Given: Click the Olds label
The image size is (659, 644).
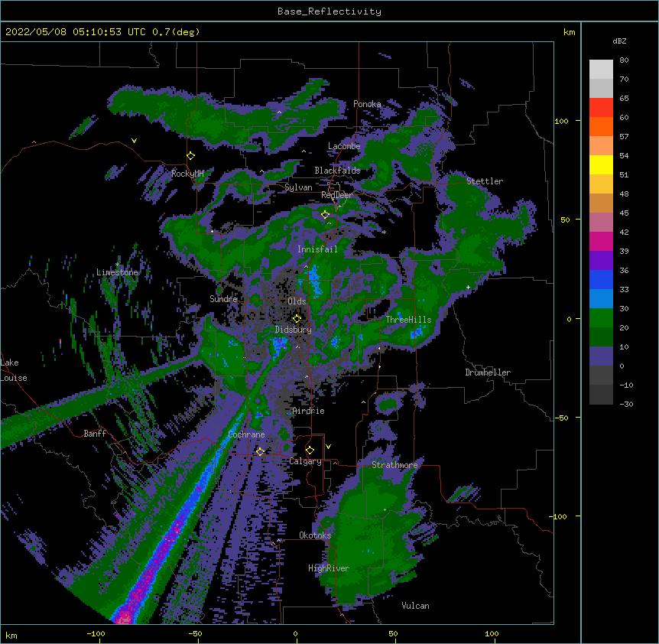Looking at the screenshot, I should (297, 301).
